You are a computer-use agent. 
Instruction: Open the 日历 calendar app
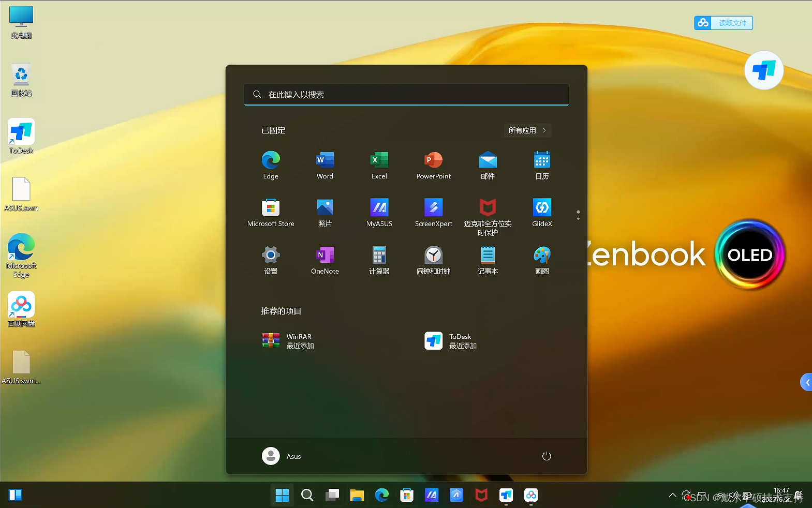coord(542,166)
